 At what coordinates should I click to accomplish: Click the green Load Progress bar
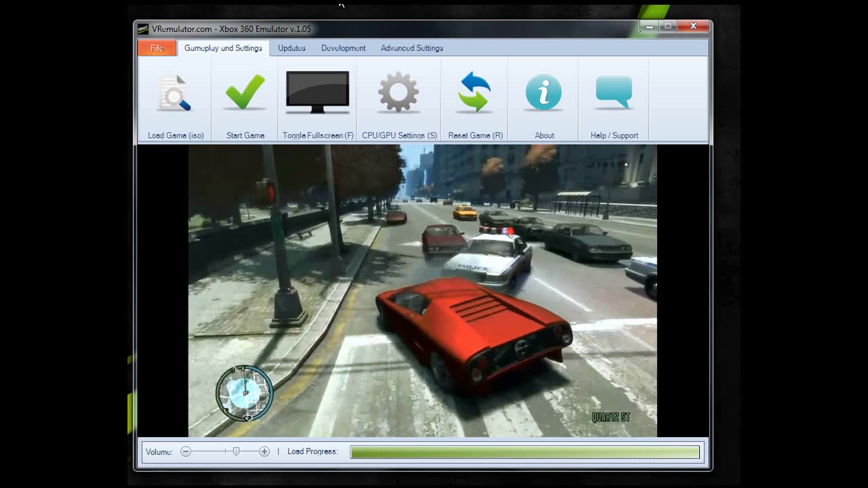point(524,452)
